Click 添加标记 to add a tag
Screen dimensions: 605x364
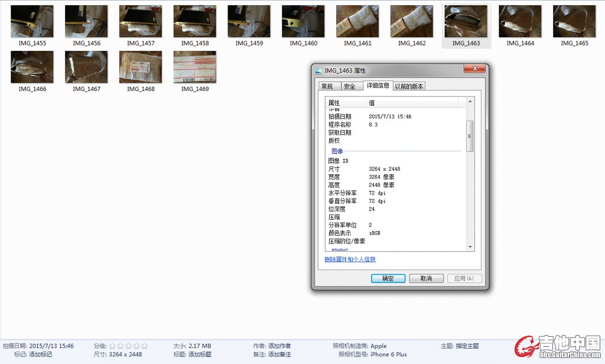pos(41,355)
